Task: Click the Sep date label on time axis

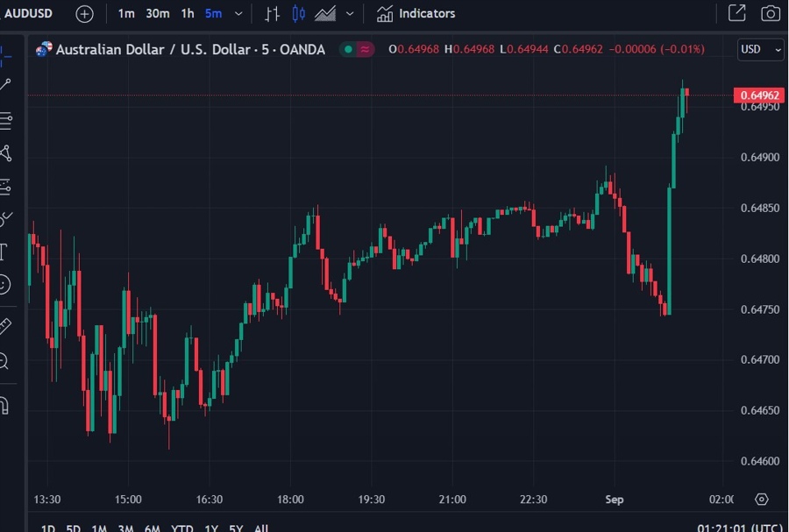Action: [x=615, y=500]
